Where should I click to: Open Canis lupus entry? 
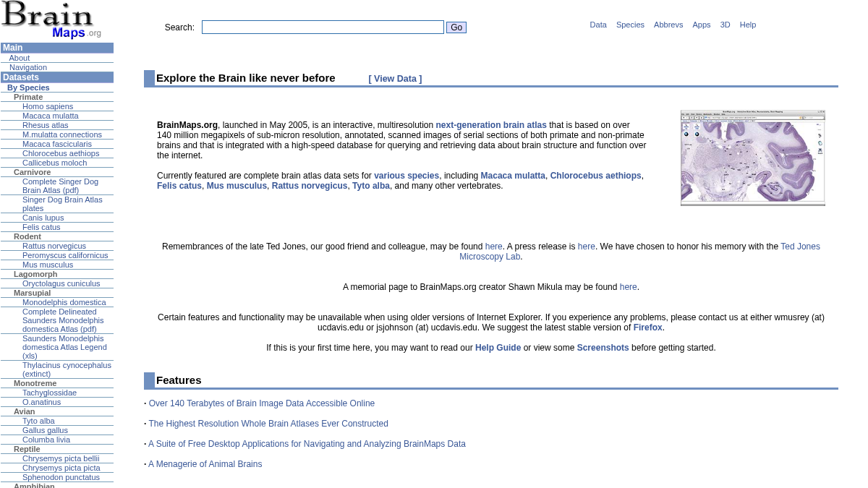pos(43,218)
